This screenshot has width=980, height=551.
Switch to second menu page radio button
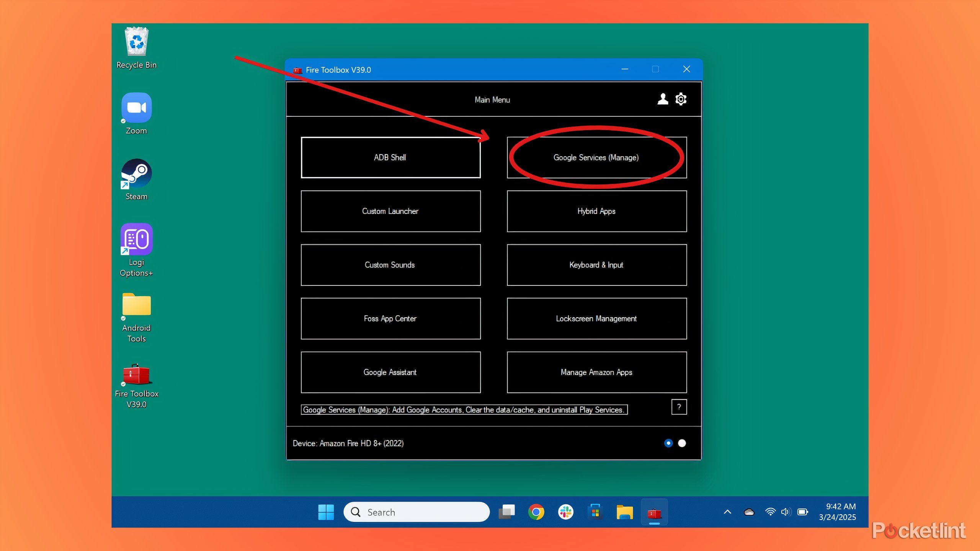(x=682, y=443)
